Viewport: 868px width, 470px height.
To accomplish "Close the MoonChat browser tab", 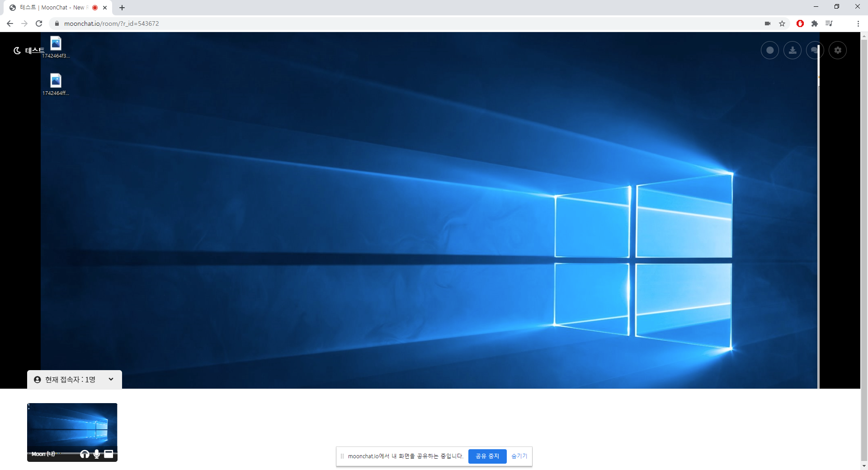I will [105, 8].
